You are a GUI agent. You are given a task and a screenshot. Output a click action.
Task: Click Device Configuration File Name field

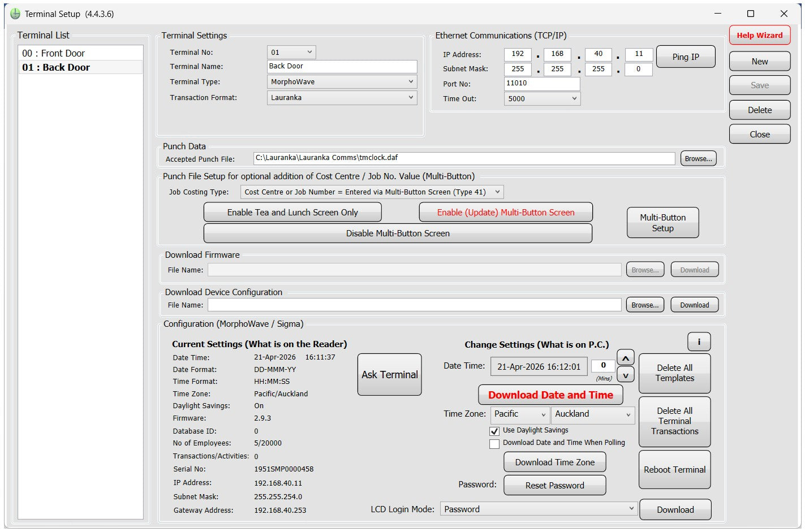tap(415, 305)
